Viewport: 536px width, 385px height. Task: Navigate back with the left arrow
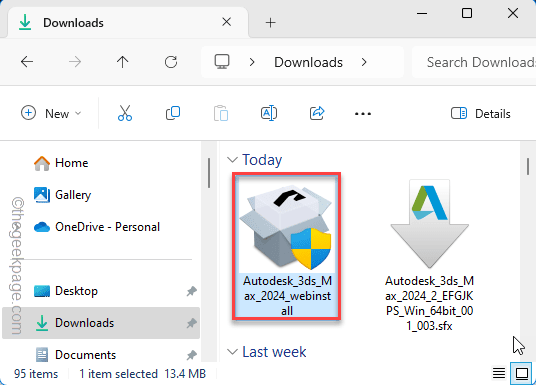[x=27, y=62]
